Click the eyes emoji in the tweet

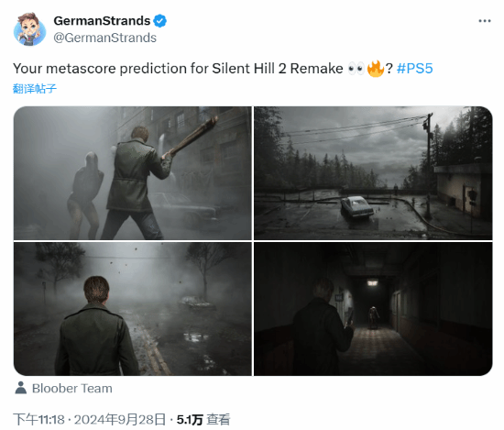point(356,69)
